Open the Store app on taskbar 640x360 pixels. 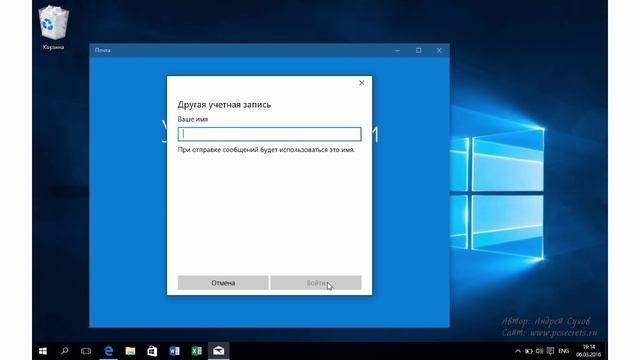click(x=152, y=351)
